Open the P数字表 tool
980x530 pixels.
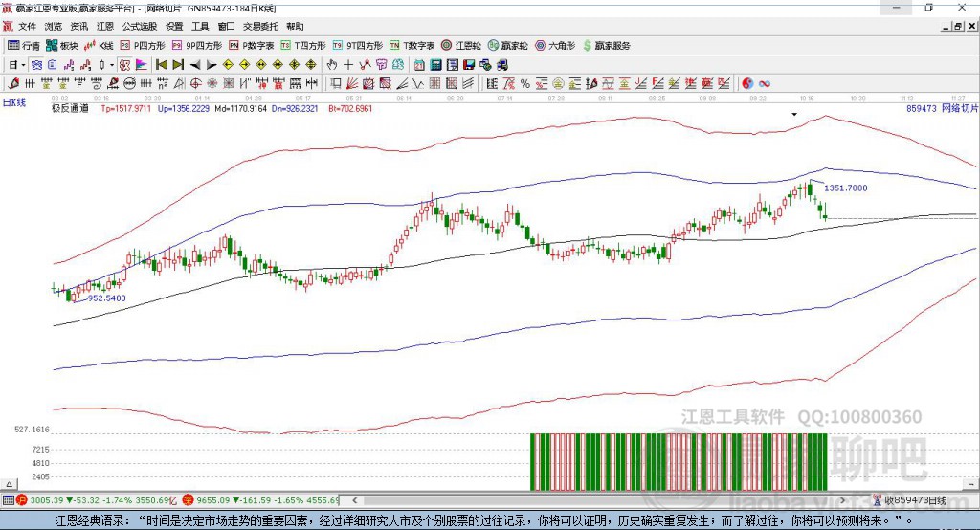point(252,46)
